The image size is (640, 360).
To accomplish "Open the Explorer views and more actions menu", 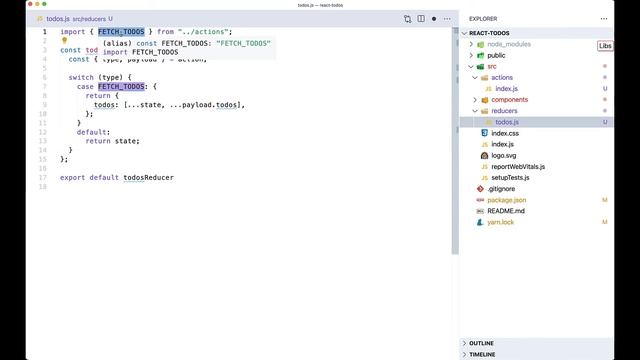I will (x=604, y=19).
